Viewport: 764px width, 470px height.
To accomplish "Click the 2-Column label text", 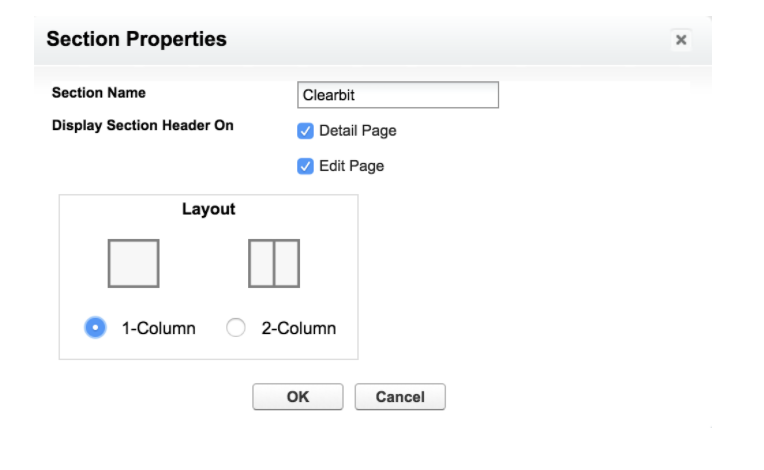I will (x=299, y=328).
